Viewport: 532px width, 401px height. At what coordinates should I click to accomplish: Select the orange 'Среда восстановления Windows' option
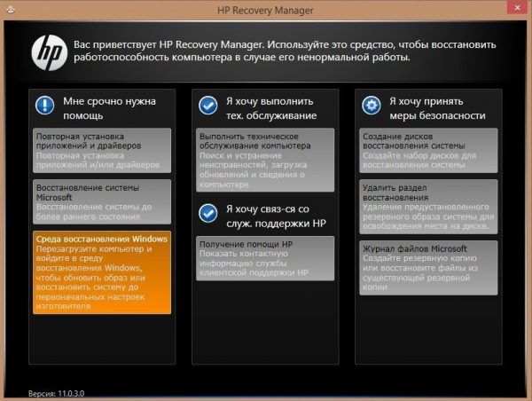[x=102, y=272]
